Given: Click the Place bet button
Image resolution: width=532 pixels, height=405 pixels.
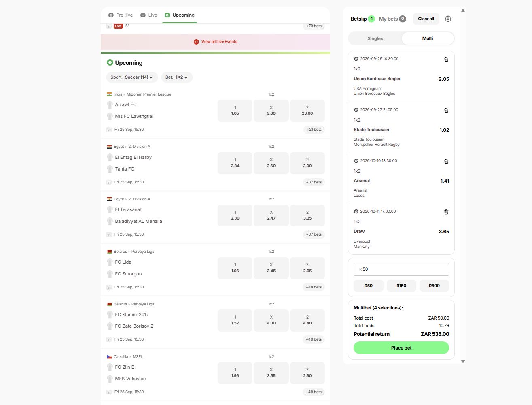Looking at the screenshot, I should 401,348.
